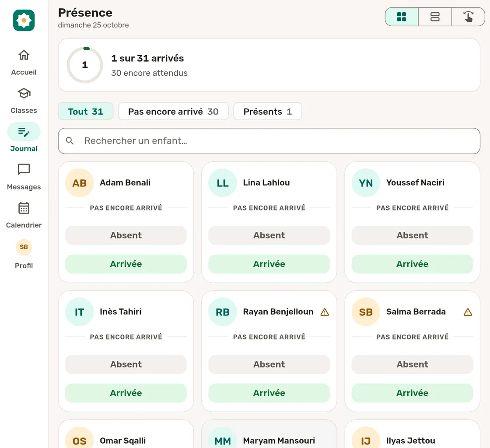Screen dimensions: 490x448
Task: Mark Lina Lahlou as Absent
Action: pyautogui.click(x=269, y=235)
